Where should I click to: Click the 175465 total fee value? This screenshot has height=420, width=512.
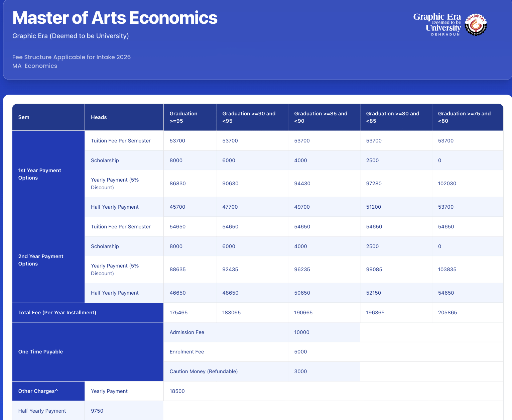point(178,313)
